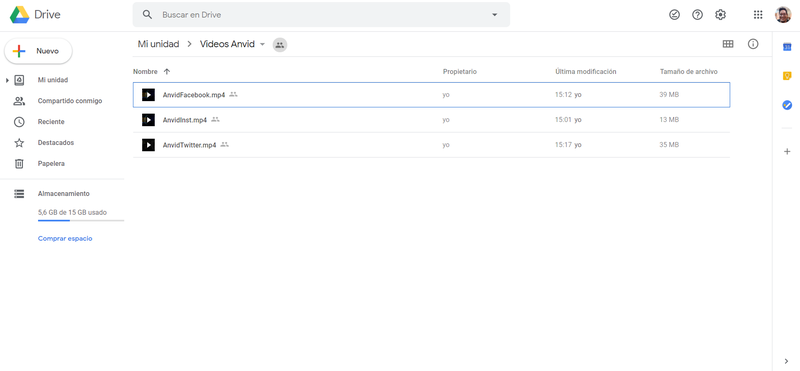The width and height of the screenshot is (800, 371).
Task: Select AnvidInst.mp4 file name
Action: point(185,120)
